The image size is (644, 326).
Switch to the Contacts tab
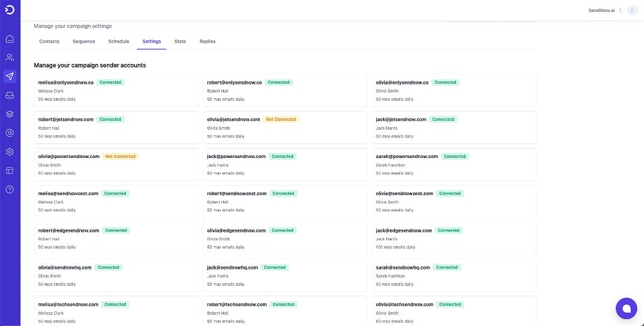[x=49, y=42]
